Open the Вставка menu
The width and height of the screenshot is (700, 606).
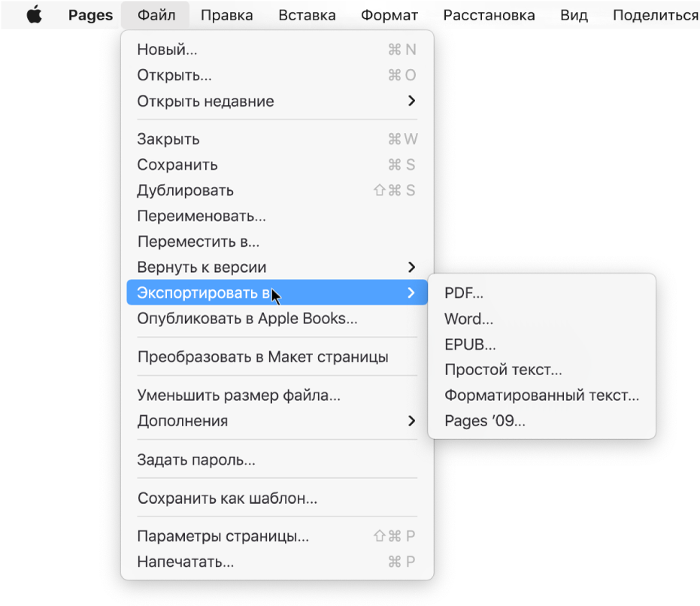(307, 15)
